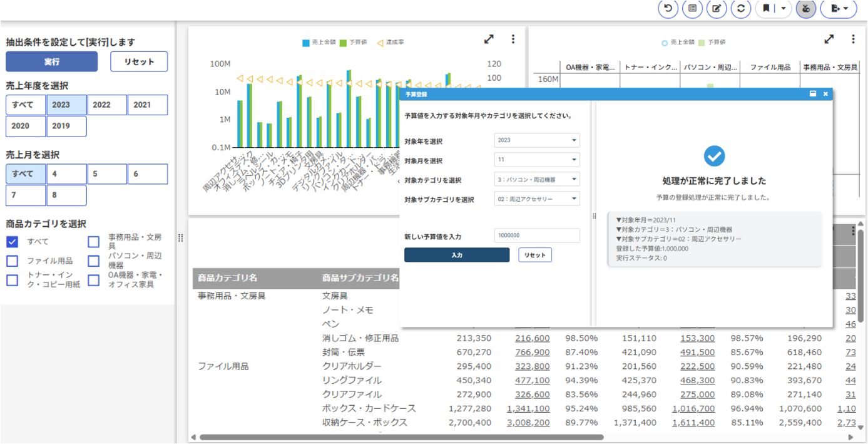The image size is (868, 444).
Task: Click the 実行 button
Action: 52,62
